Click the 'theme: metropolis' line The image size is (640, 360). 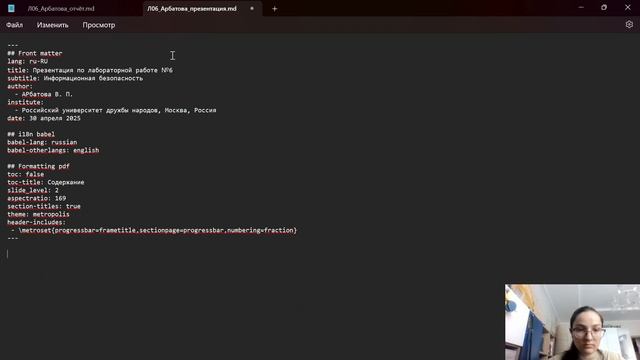[38, 214]
